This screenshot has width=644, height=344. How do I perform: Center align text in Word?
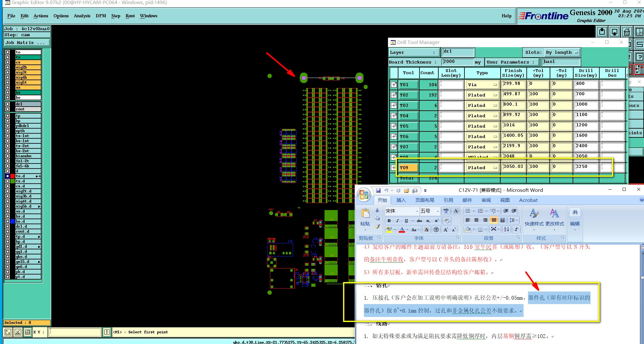(x=476, y=220)
